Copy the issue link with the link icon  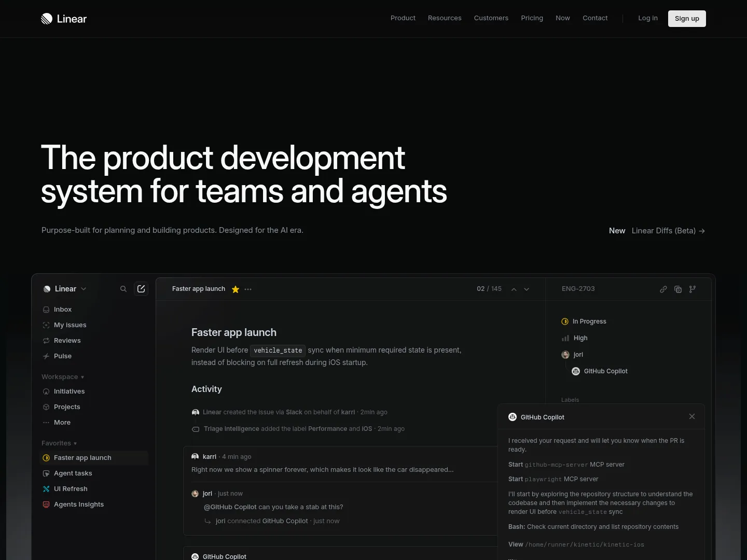(663, 289)
